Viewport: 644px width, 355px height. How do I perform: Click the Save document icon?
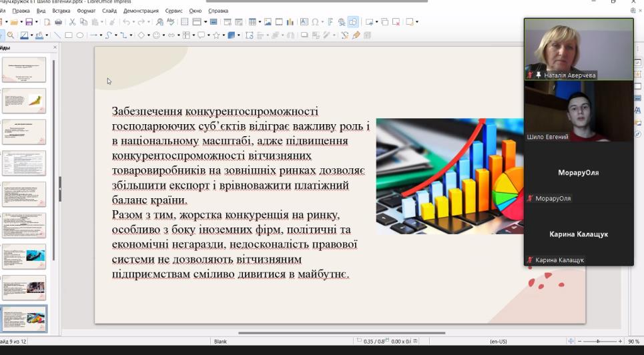click(x=29, y=22)
